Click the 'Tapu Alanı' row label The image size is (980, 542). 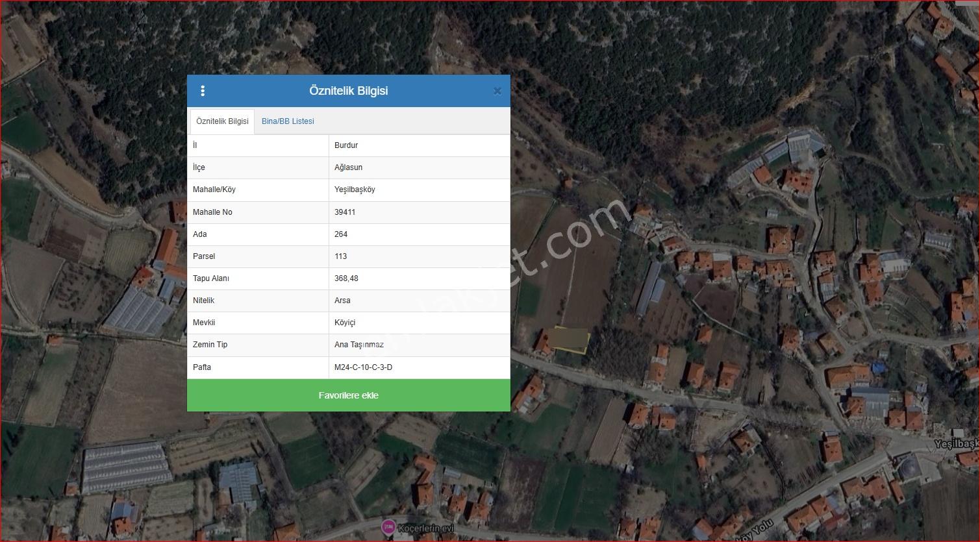pyautogui.click(x=211, y=278)
